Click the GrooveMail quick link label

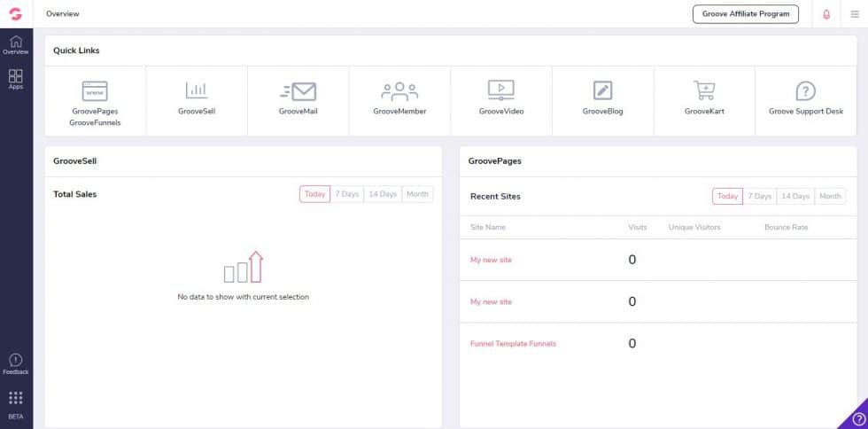pyautogui.click(x=298, y=112)
